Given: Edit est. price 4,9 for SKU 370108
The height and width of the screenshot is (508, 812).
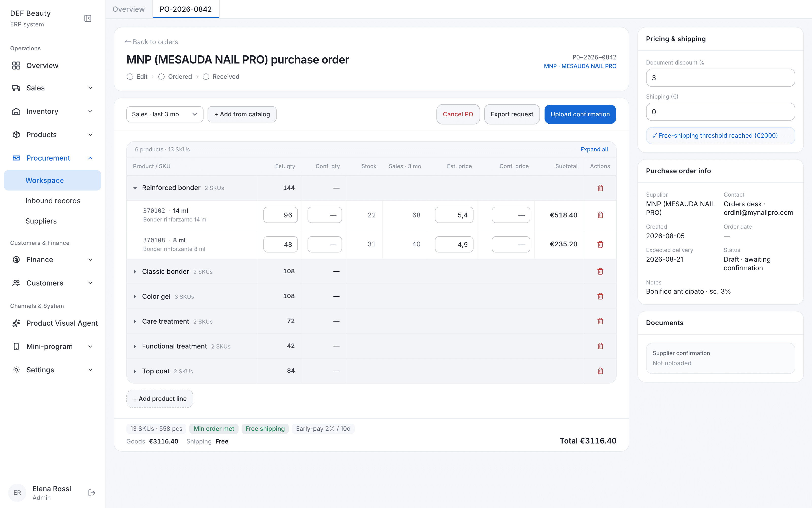Looking at the screenshot, I should [454, 244].
